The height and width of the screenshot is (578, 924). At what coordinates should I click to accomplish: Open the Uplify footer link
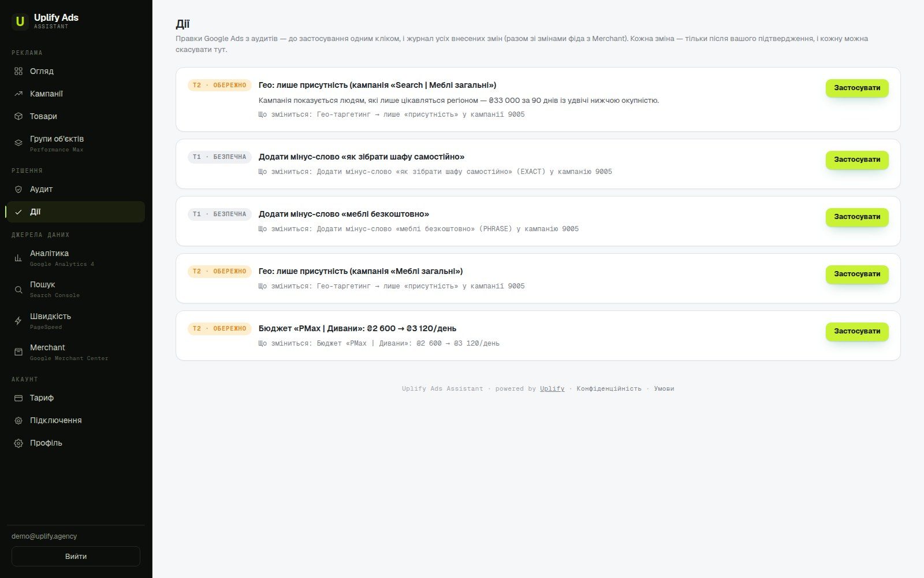click(552, 388)
